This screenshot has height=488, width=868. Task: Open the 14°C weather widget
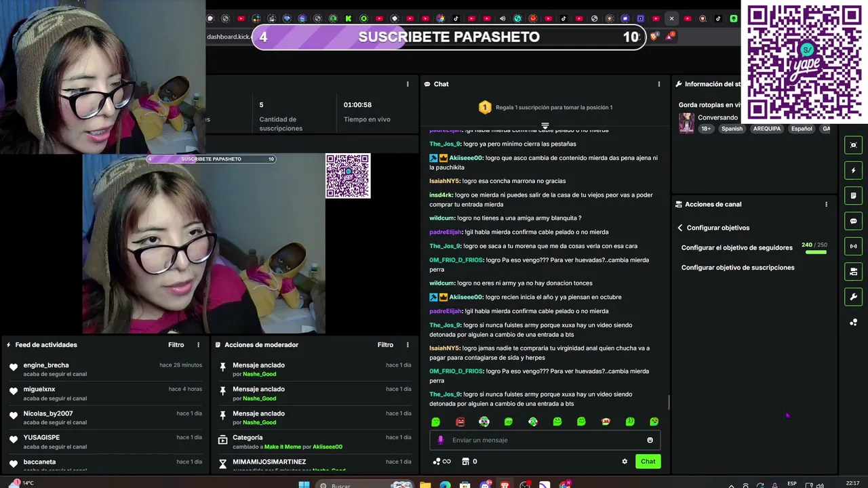(20, 483)
